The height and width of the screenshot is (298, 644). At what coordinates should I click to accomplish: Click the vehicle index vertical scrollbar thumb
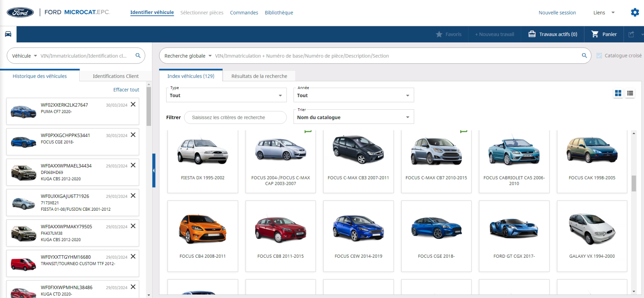coord(633,183)
